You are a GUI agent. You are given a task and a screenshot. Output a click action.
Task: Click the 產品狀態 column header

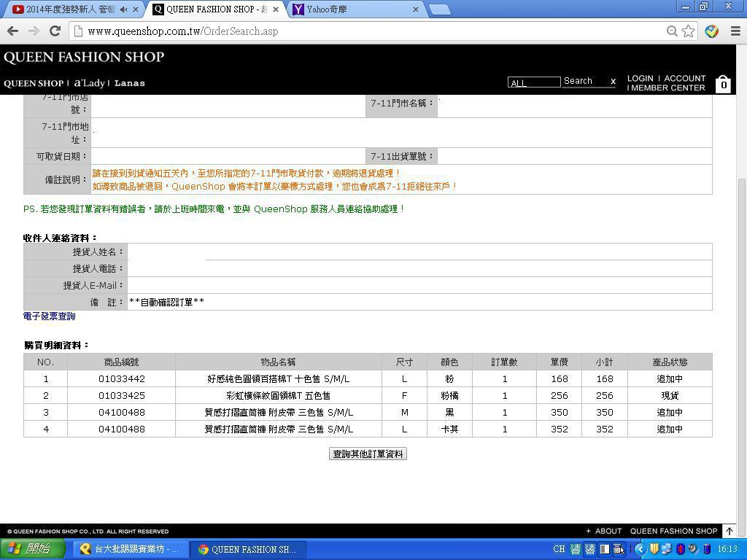[670, 362]
